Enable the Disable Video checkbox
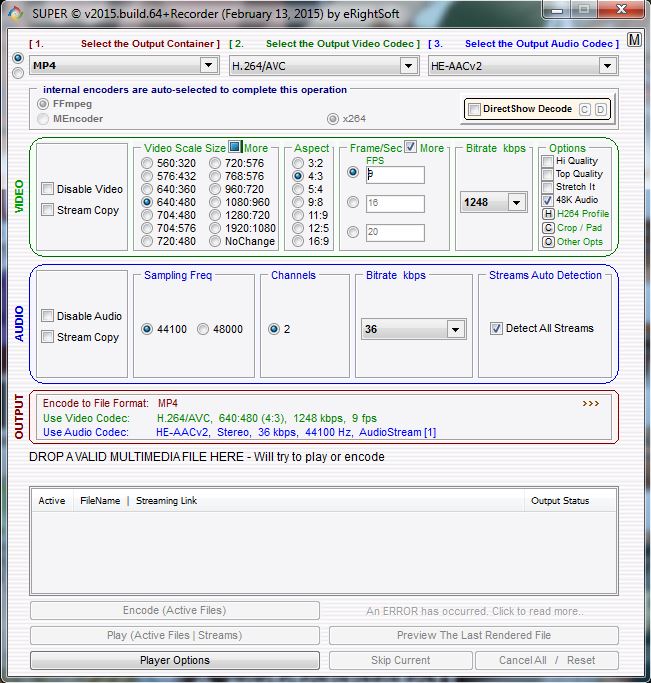The height and width of the screenshot is (683, 651). [48, 189]
